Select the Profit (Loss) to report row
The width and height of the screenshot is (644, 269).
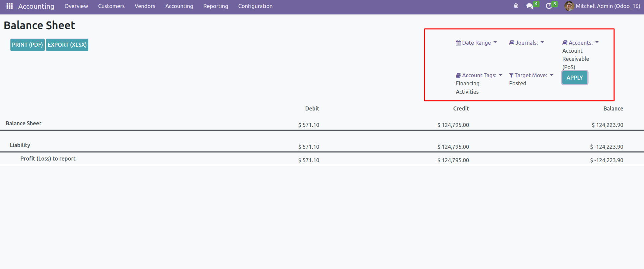48,159
